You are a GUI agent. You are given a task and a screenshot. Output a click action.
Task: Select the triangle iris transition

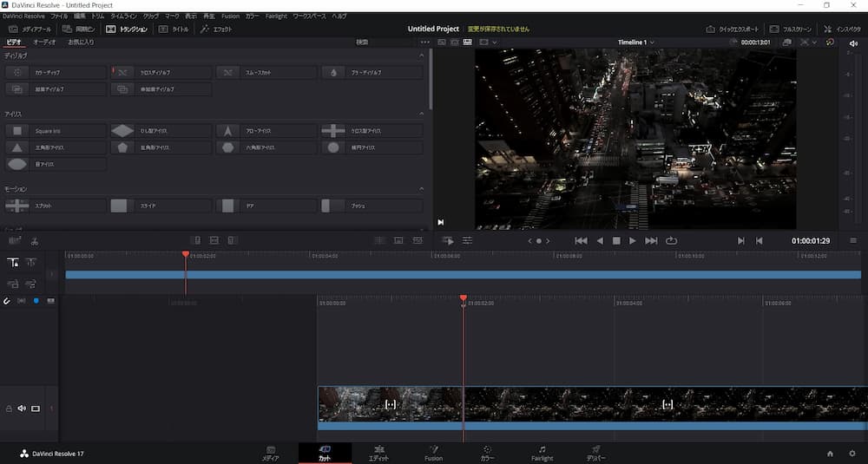(56, 147)
